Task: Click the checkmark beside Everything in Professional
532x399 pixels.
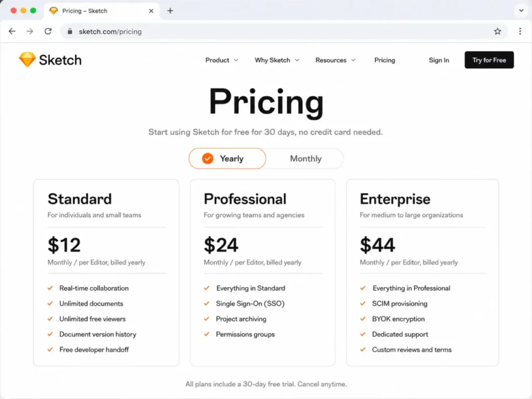Action: tap(363, 288)
